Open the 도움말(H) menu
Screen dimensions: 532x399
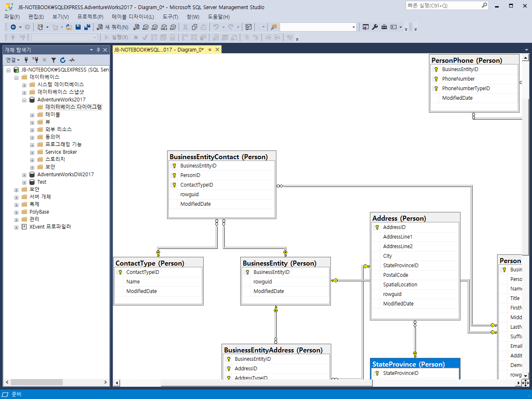click(219, 17)
